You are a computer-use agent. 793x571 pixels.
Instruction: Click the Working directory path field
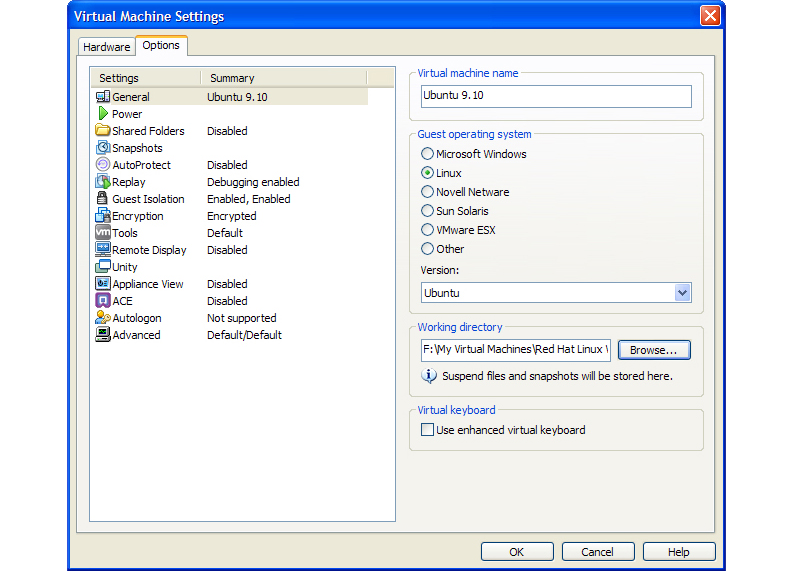(515, 350)
